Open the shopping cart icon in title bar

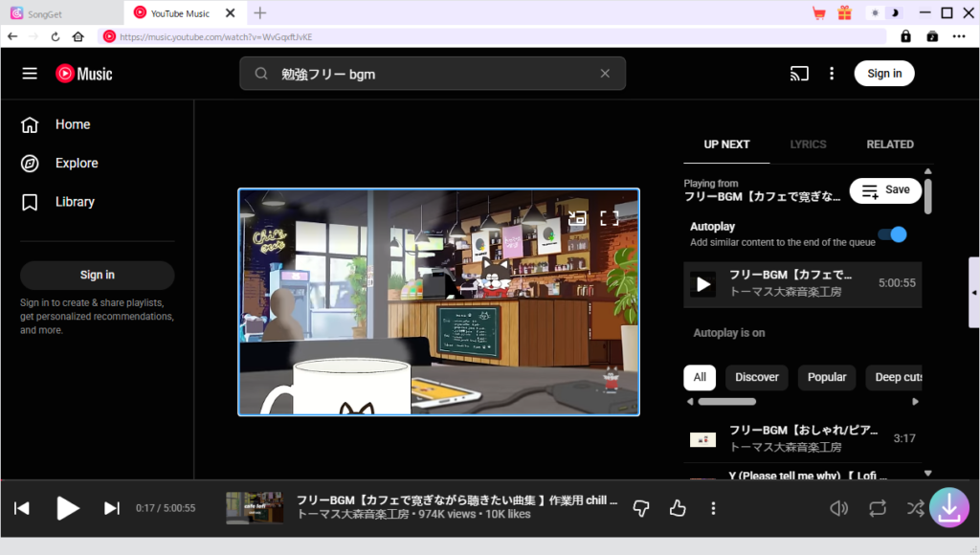819,12
